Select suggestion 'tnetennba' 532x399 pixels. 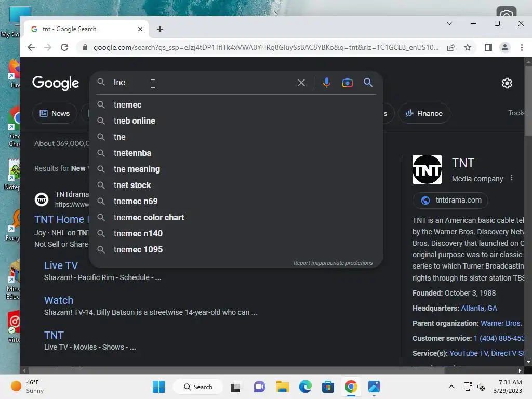coord(236,153)
